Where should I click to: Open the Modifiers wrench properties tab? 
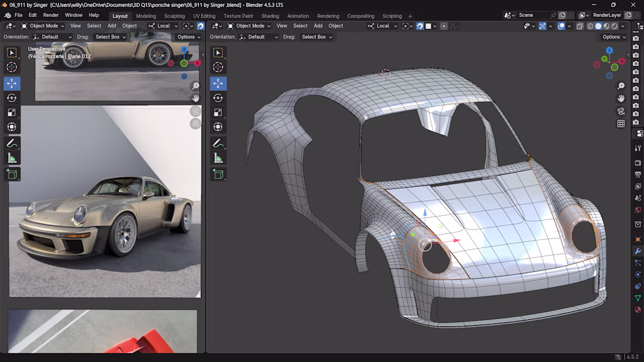click(638, 251)
